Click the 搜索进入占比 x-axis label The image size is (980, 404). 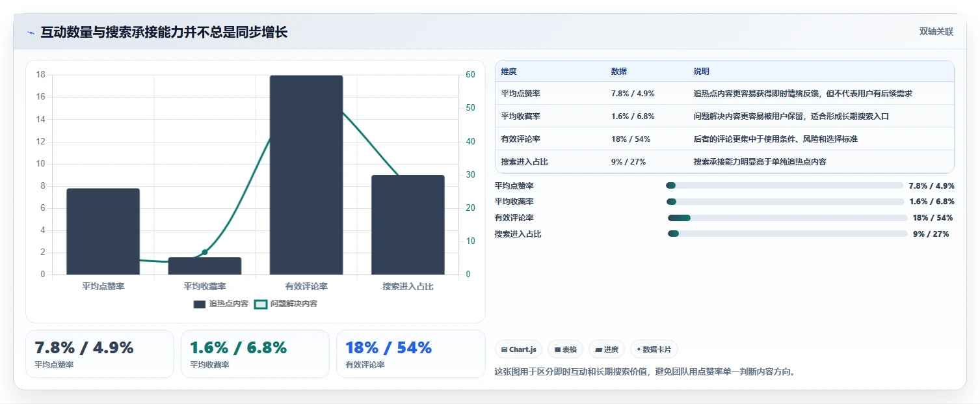click(408, 286)
